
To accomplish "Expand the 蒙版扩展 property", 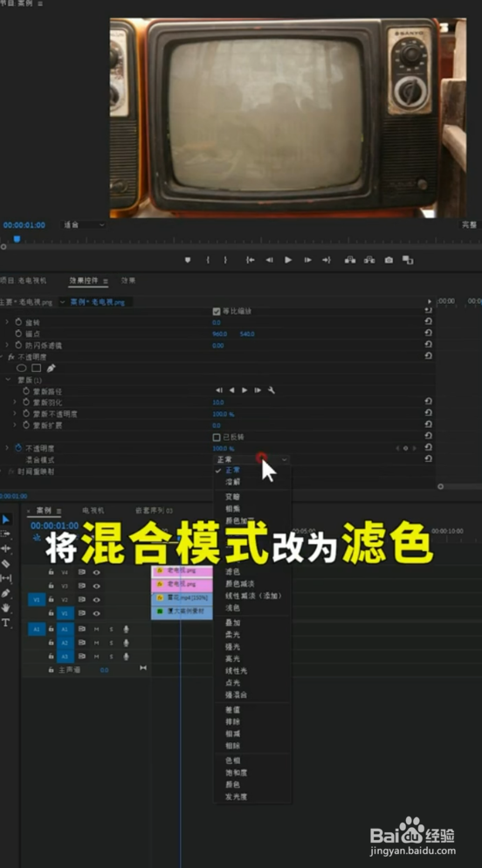I will click(15, 425).
